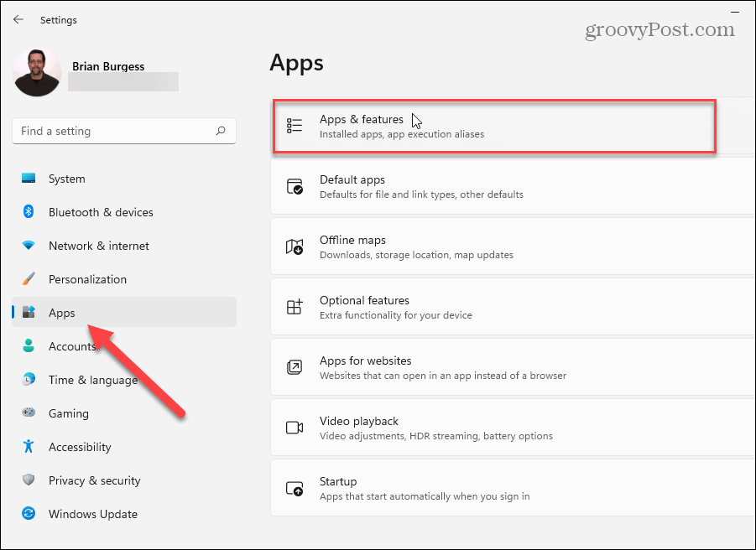Select Accounts in the sidebar
The height and width of the screenshot is (550, 756).
[x=72, y=346]
